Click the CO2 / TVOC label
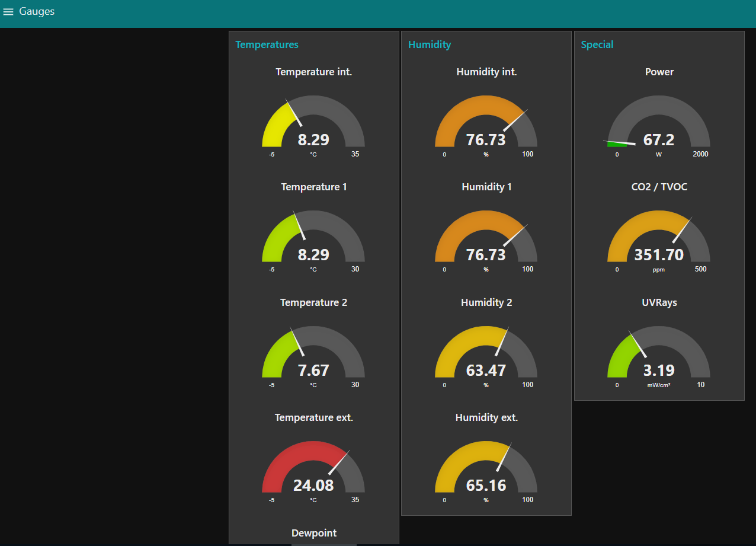 (x=659, y=187)
